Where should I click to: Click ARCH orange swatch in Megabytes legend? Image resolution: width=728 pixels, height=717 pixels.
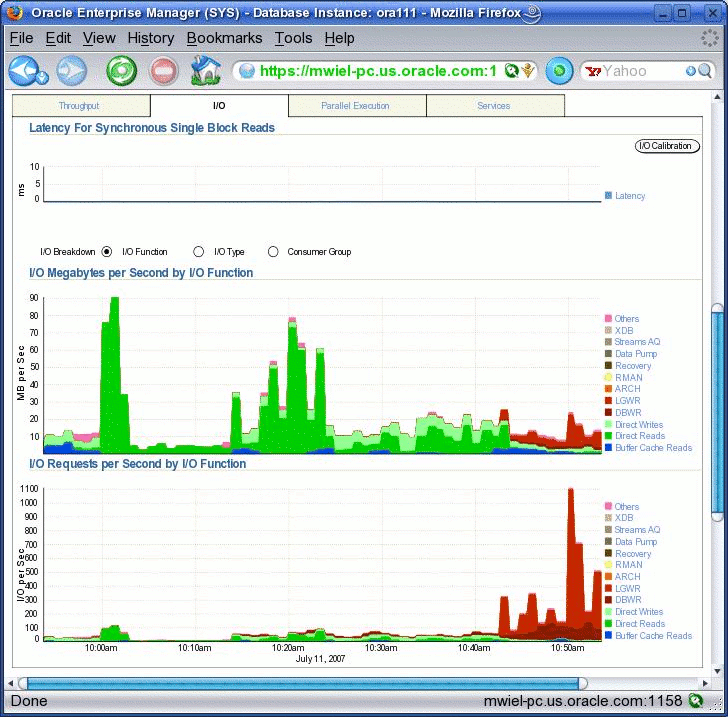(x=608, y=389)
